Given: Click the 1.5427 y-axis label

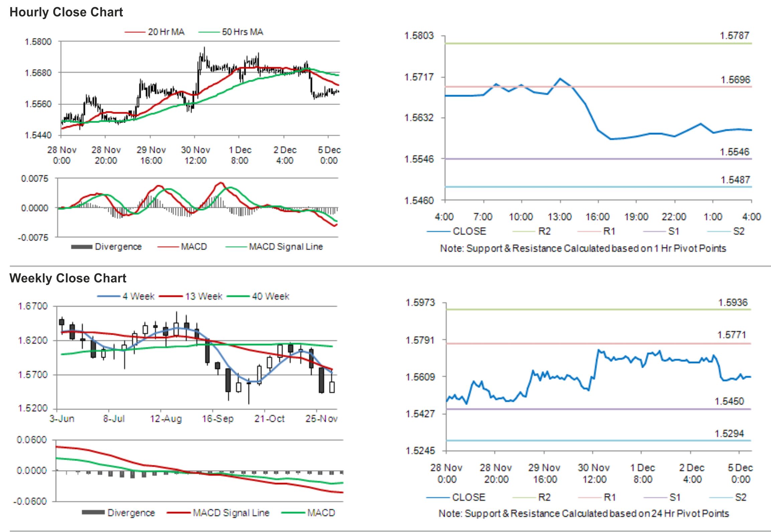Looking at the screenshot, I should pos(420,414).
